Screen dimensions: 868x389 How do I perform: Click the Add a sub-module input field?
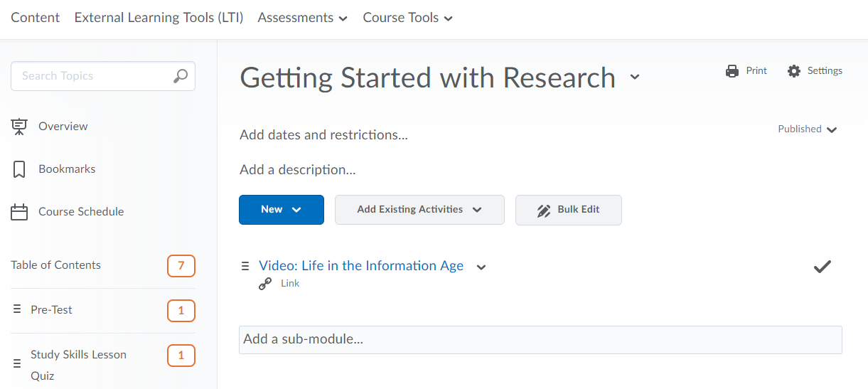pos(540,340)
